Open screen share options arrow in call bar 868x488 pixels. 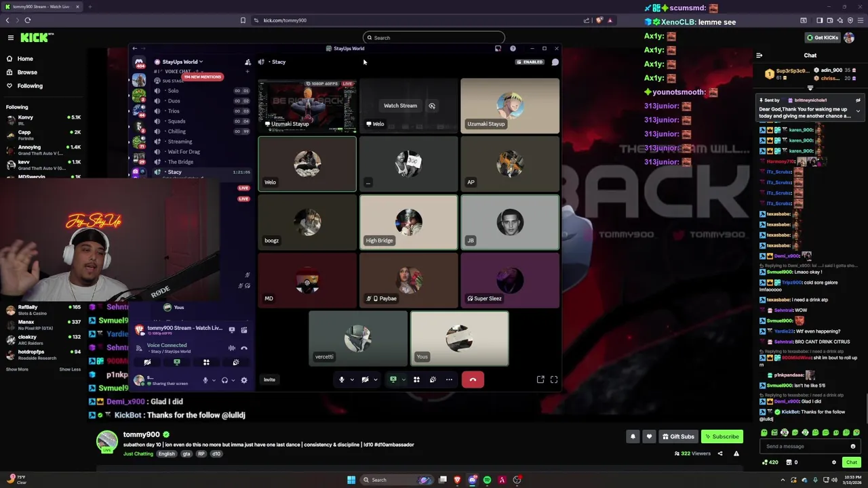pyautogui.click(x=403, y=380)
